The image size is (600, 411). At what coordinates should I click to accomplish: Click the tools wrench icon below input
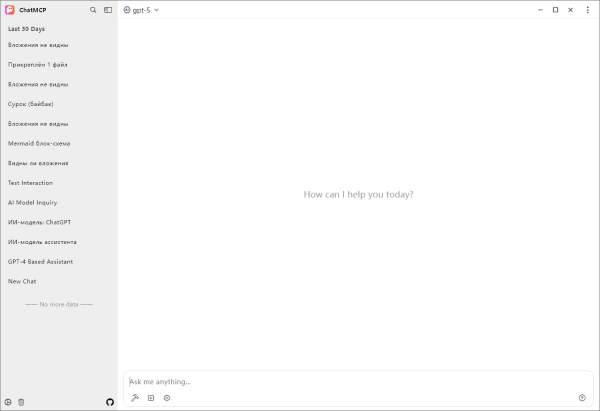(135, 397)
